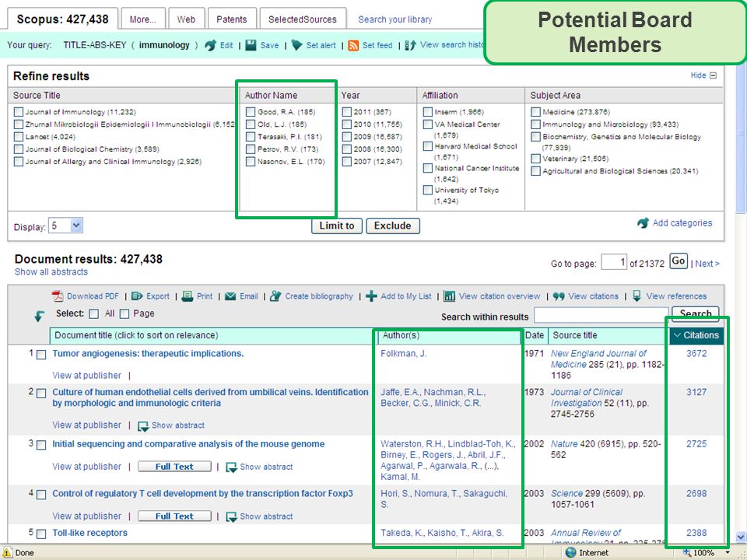Image resolution: width=747 pixels, height=560 pixels.
Task: Click the Add categories arrow icon
Action: [644, 223]
